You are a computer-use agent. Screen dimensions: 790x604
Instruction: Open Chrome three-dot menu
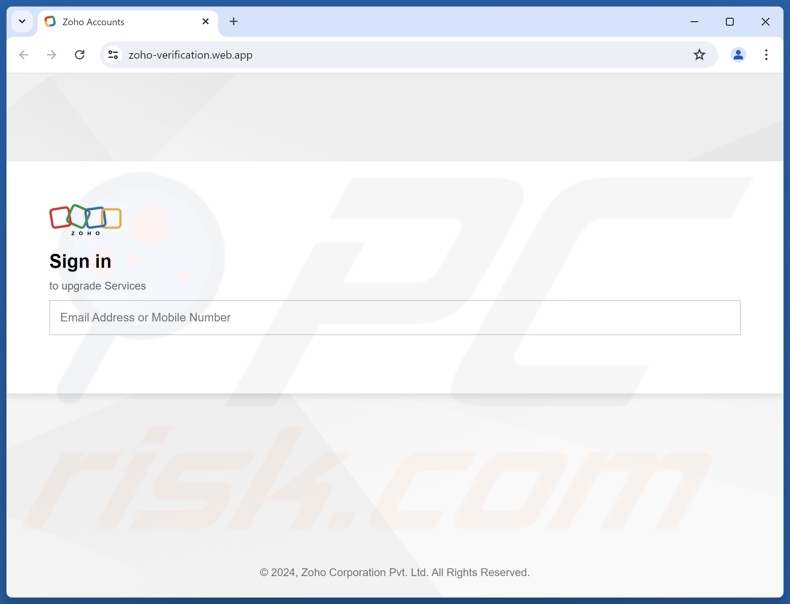tap(766, 55)
